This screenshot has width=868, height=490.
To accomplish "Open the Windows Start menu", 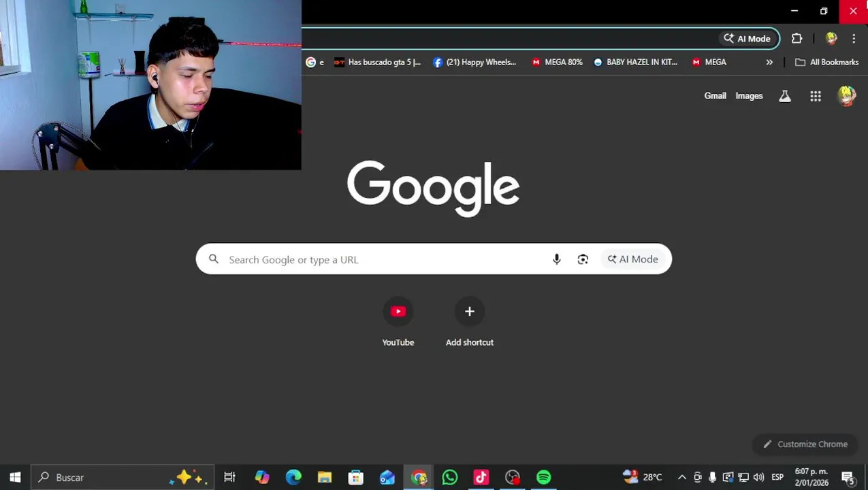I will (15, 478).
